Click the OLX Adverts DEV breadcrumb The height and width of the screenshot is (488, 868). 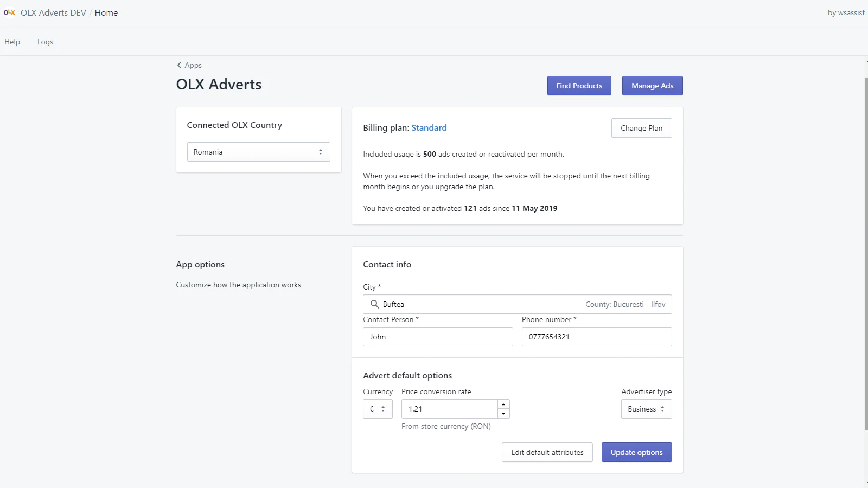click(53, 12)
